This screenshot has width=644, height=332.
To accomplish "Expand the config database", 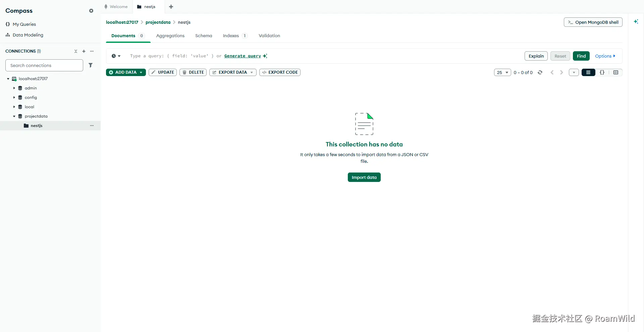I will pyautogui.click(x=14, y=97).
